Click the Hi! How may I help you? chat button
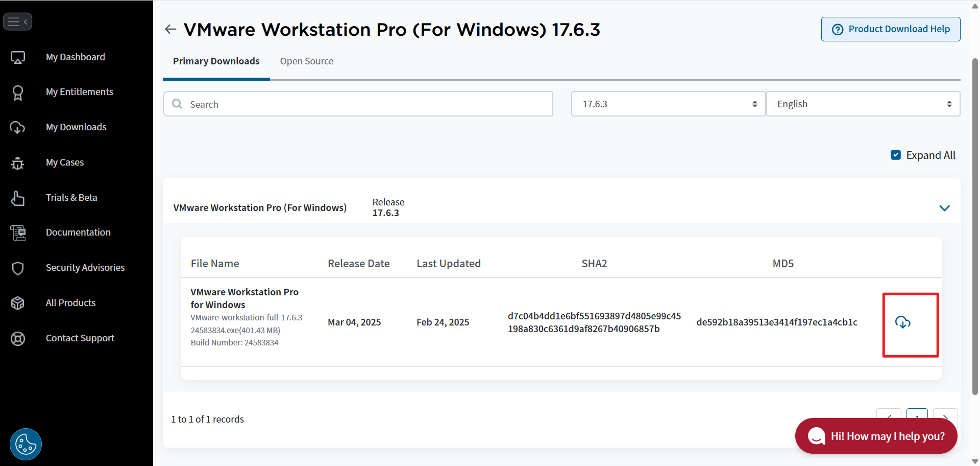The height and width of the screenshot is (466, 980). tap(876, 436)
